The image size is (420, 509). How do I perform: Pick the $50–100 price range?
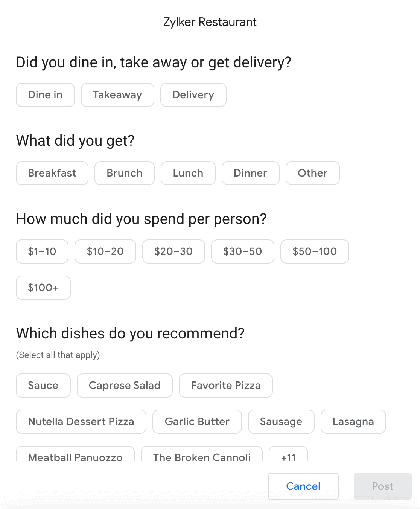315,251
